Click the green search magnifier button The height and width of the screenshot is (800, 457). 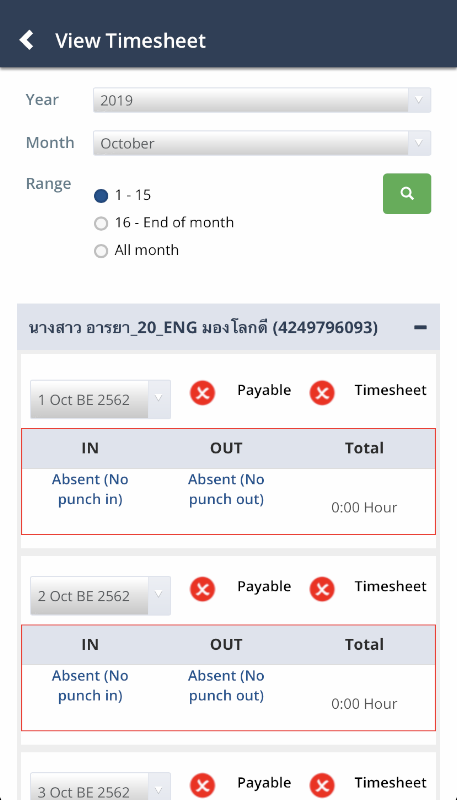tap(407, 193)
